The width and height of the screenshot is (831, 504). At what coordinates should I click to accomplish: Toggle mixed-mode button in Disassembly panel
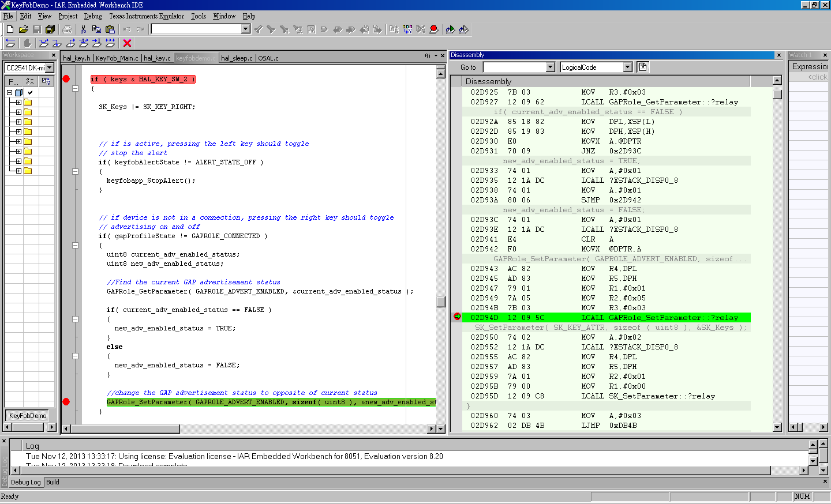pyautogui.click(x=642, y=67)
